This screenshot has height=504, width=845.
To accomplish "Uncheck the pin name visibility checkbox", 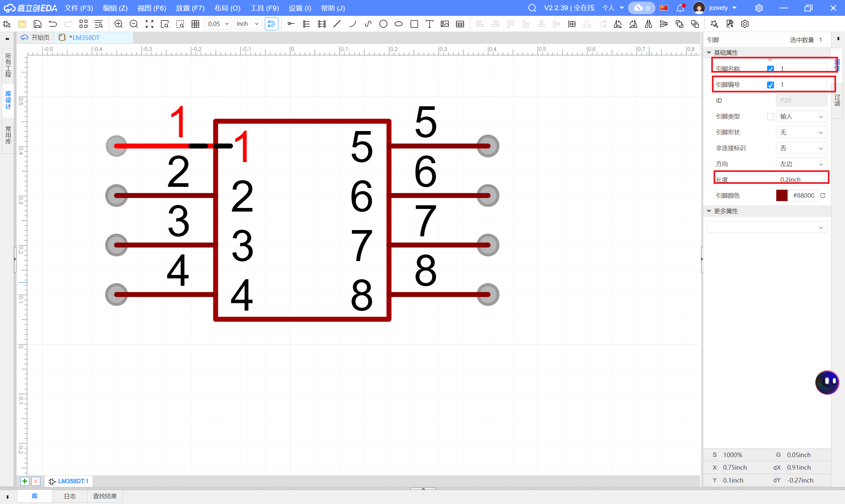I will click(x=770, y=69).
